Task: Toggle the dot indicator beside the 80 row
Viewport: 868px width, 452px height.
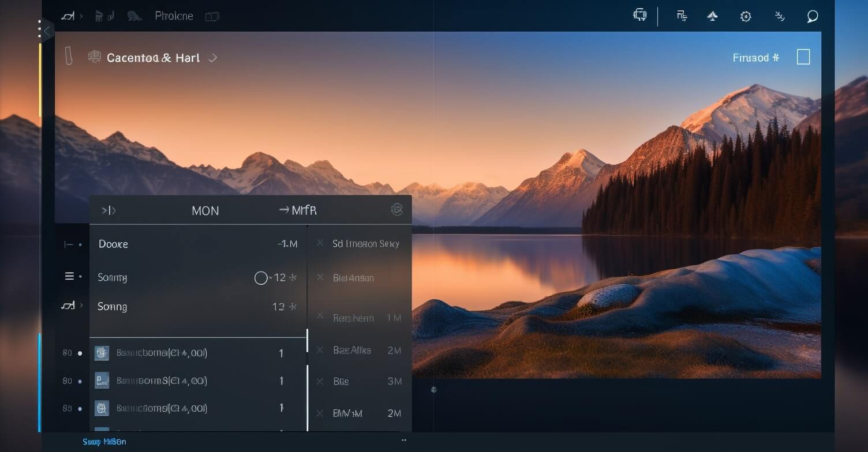Action: coord(79,352)
